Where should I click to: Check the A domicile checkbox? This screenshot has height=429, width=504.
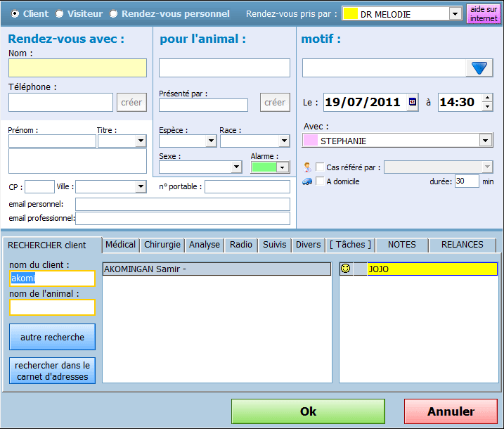[x=320, y=181]
